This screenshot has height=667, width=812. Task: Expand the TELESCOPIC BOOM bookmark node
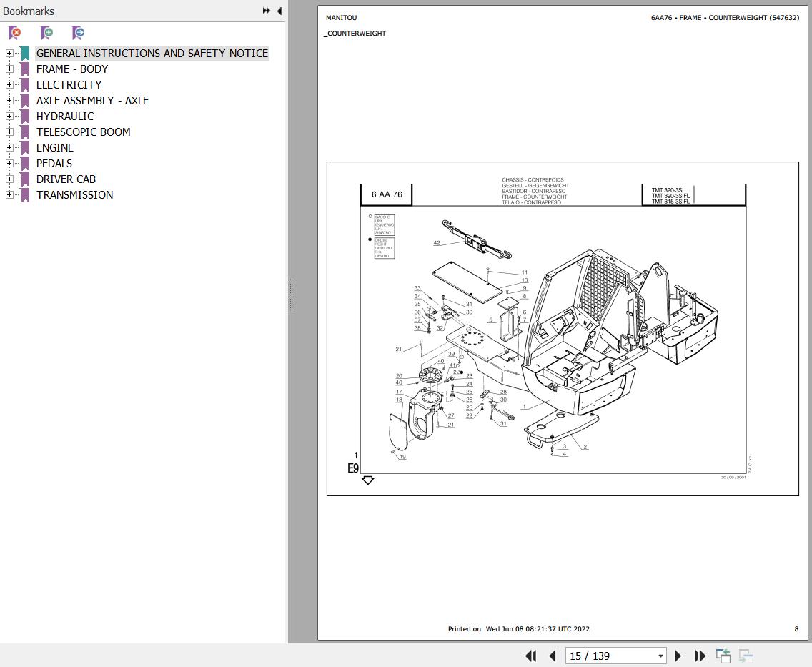point(9,132)
